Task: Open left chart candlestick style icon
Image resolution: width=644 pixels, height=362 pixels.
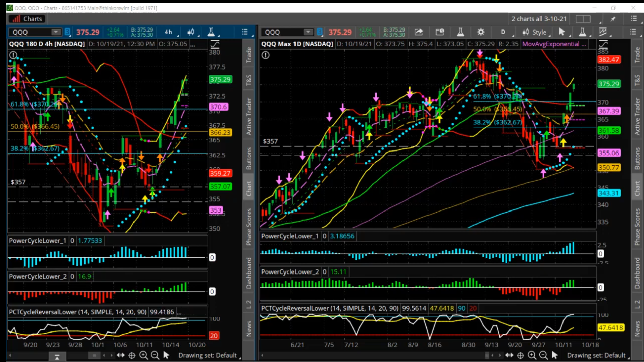Action: pos(191,32)
